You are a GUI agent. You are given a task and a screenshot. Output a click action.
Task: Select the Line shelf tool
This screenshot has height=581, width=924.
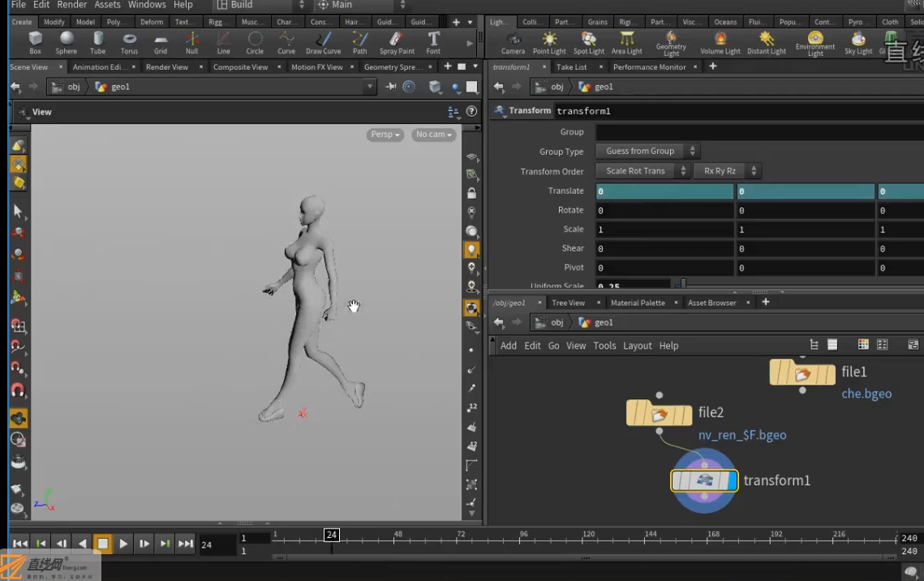[223, 43]
